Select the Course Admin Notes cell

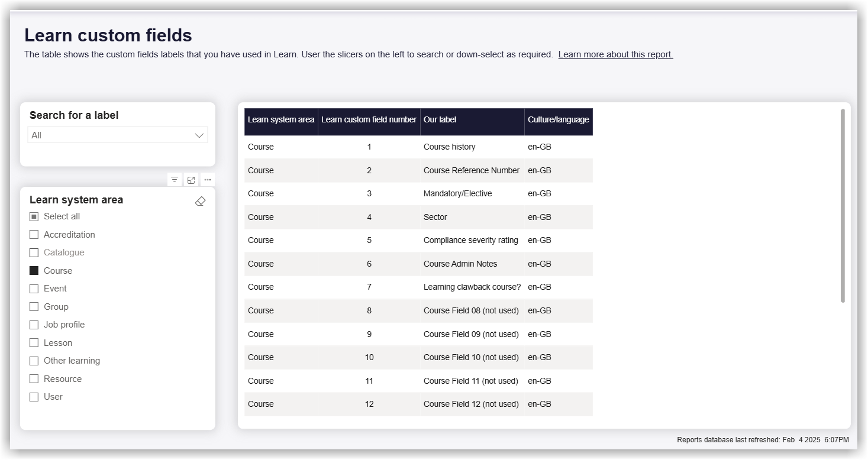(x=472, y=264)
